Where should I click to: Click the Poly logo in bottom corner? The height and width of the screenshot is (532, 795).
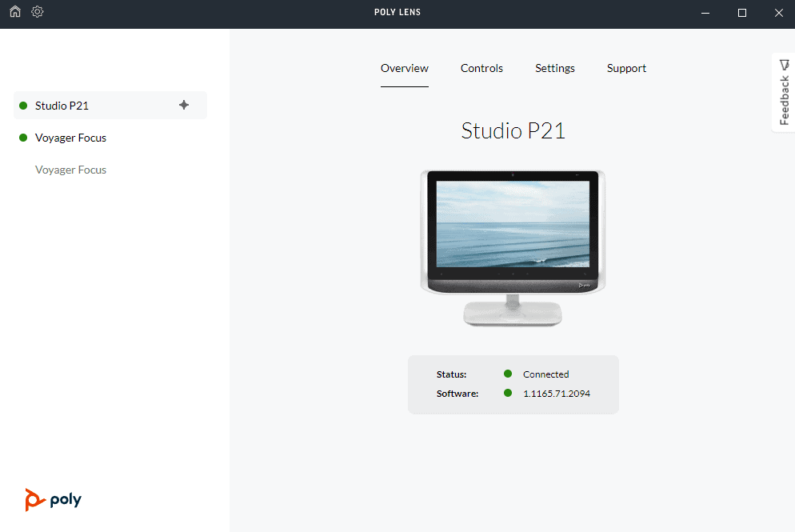[x=53, y=499]
